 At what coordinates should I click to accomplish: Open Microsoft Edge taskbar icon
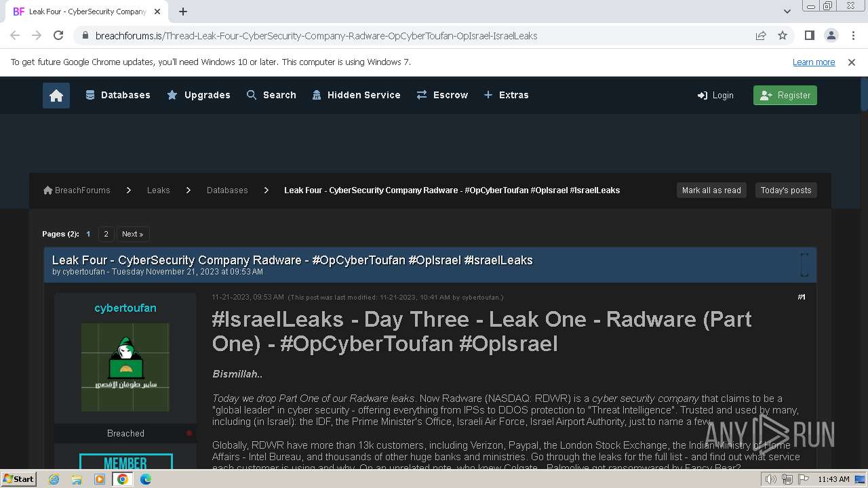pyautogui.click(x=145, y=479)
